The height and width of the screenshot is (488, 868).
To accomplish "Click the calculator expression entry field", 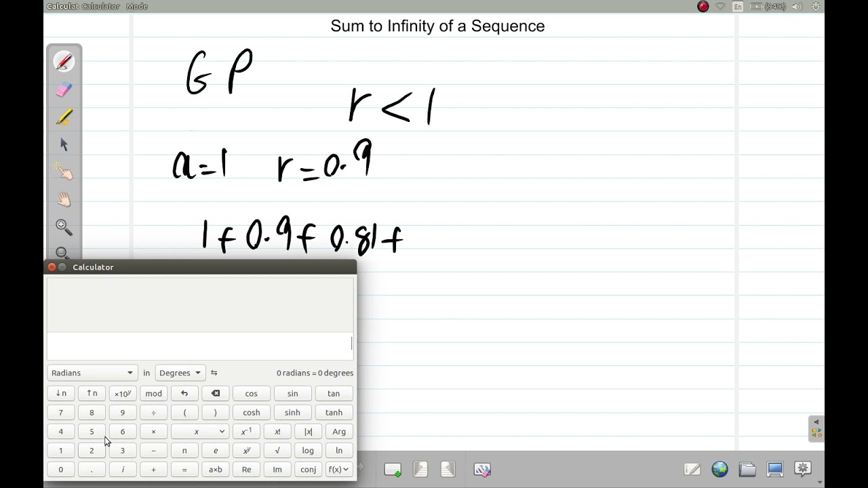I will click(200, 346).
